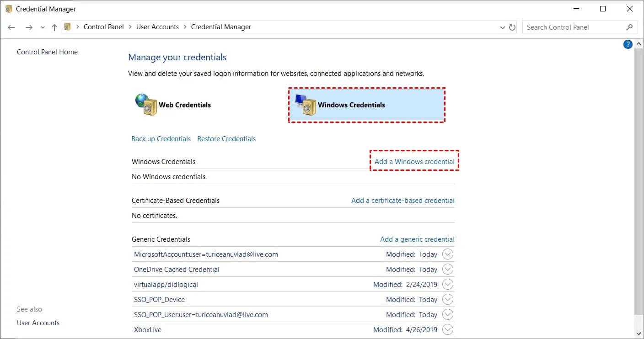644x339 pixels.
Task: Refresh the address bar view
Action: click(x=512, y=27)
